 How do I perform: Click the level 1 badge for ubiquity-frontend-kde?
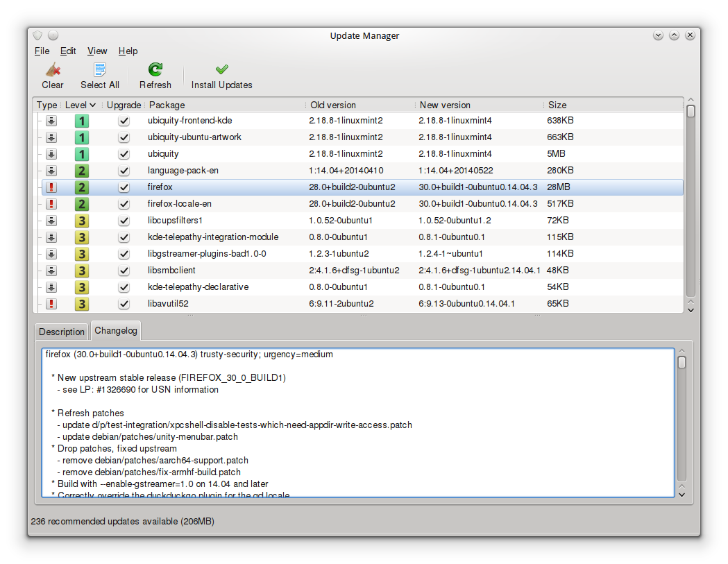[82, 121]
